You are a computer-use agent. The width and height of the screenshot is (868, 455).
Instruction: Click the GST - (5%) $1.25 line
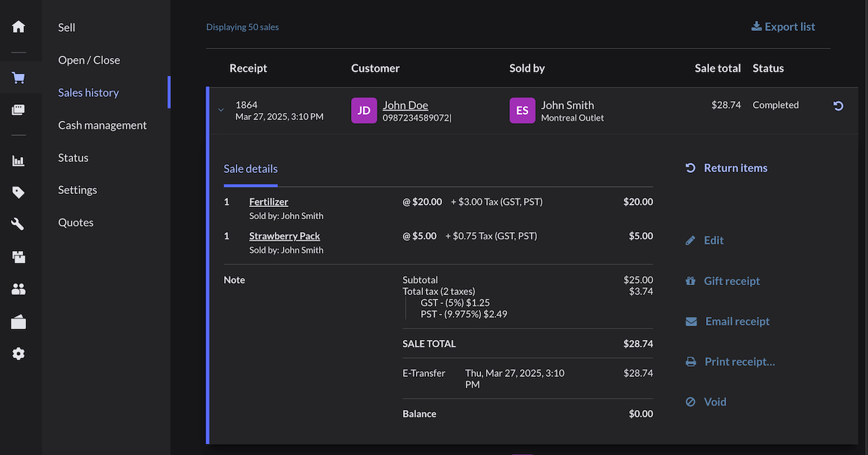pyautogui.click(x=455, y=302)
